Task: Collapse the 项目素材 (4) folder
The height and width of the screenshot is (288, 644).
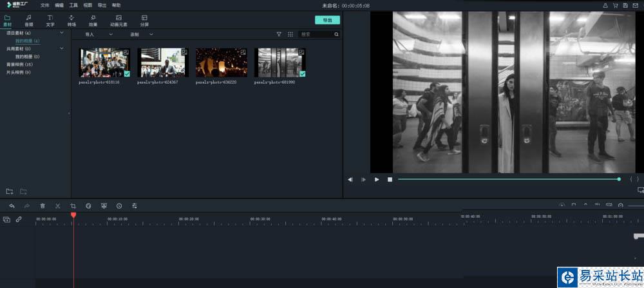Action: tap(62, 32)
